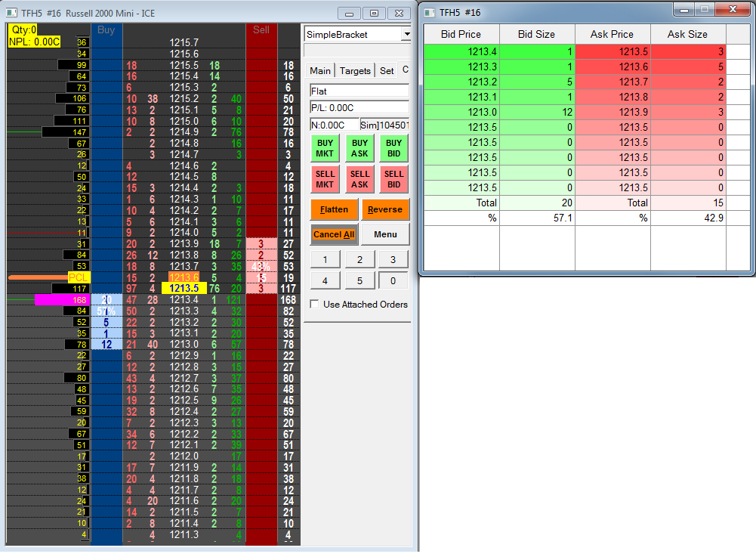This screenshot has width=756, height=560.
Task: Click the magenta 168 volume bar
Action: point(62,300)
